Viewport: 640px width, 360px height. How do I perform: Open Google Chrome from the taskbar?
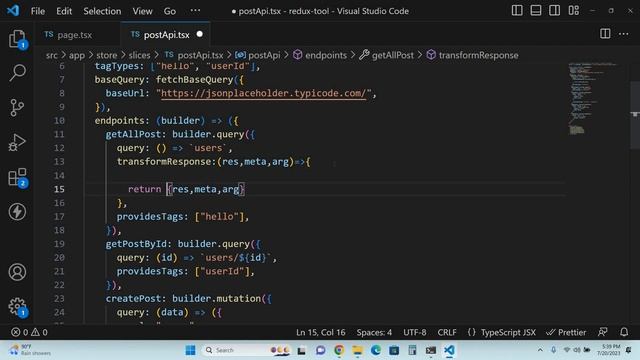(x=339, y=350)
